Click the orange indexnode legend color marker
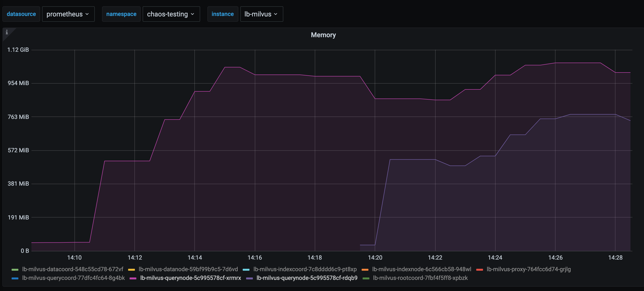 point(365,269)
